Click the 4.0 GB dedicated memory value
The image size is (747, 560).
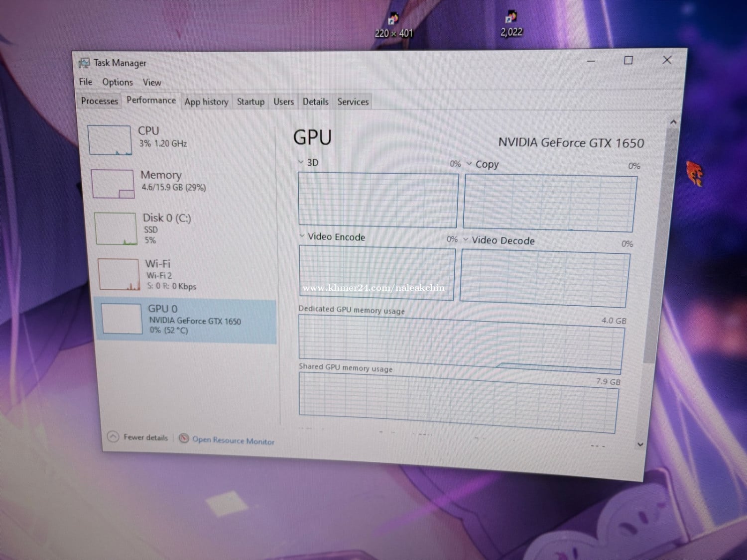[x=614, y=321]
